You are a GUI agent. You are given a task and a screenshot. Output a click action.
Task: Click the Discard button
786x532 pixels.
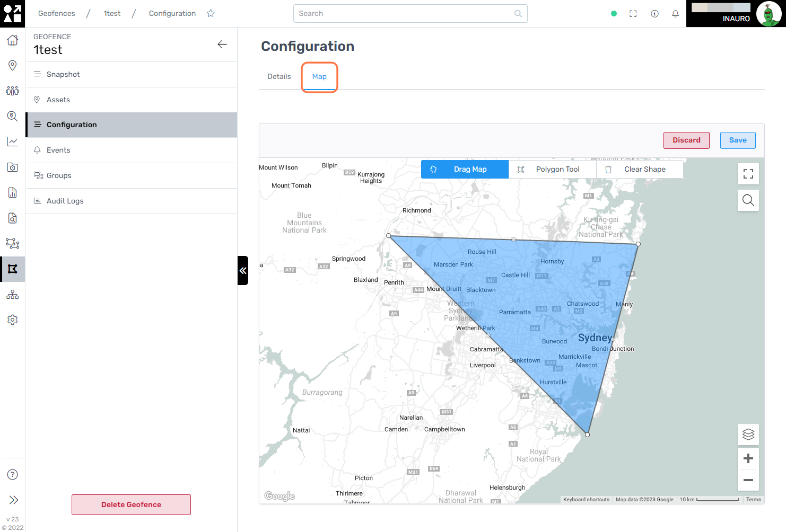686,140
